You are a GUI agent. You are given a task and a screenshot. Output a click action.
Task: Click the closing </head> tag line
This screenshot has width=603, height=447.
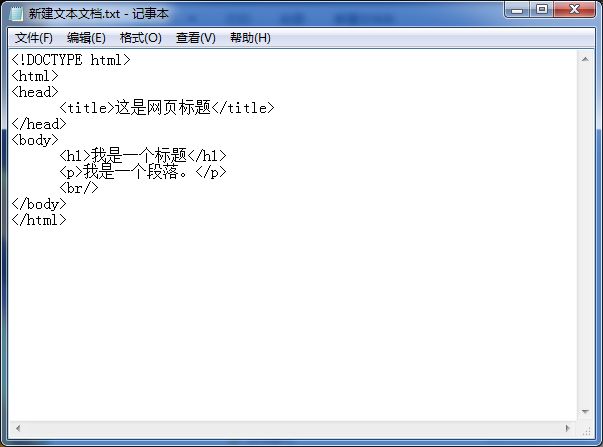click(39, 124)
